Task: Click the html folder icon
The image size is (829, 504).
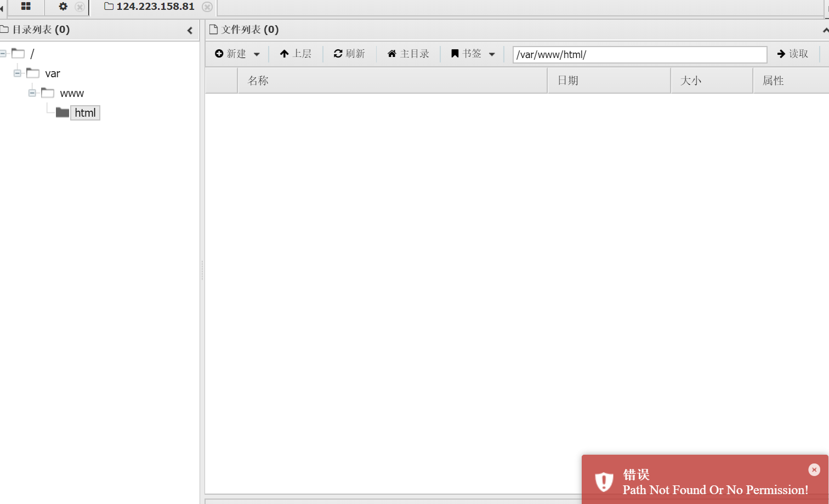Action: coord(63,112)
